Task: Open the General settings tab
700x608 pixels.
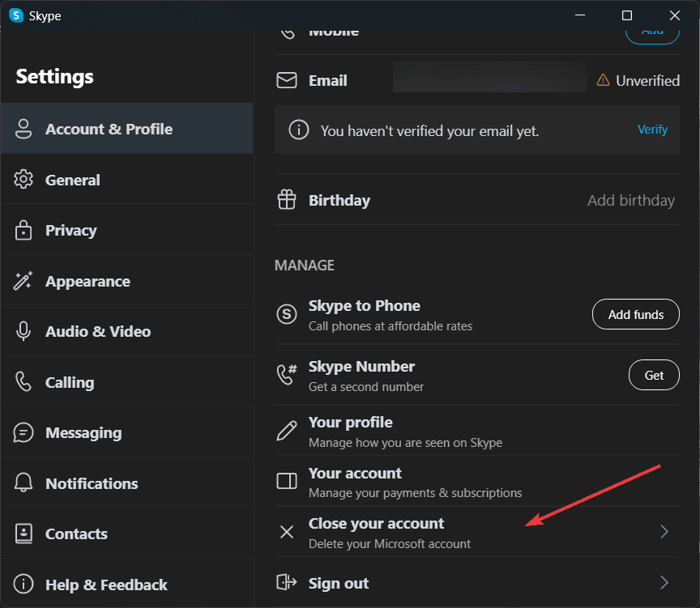Action: click(73, 180)
